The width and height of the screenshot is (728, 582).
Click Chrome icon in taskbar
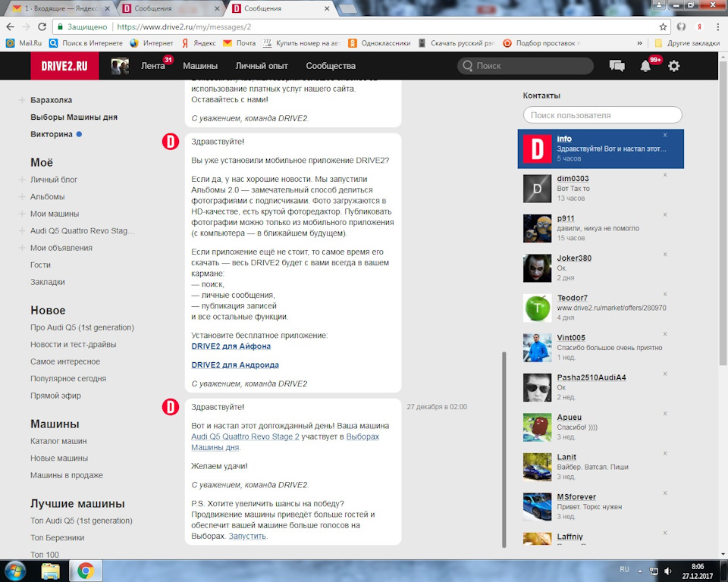point(86,571)
